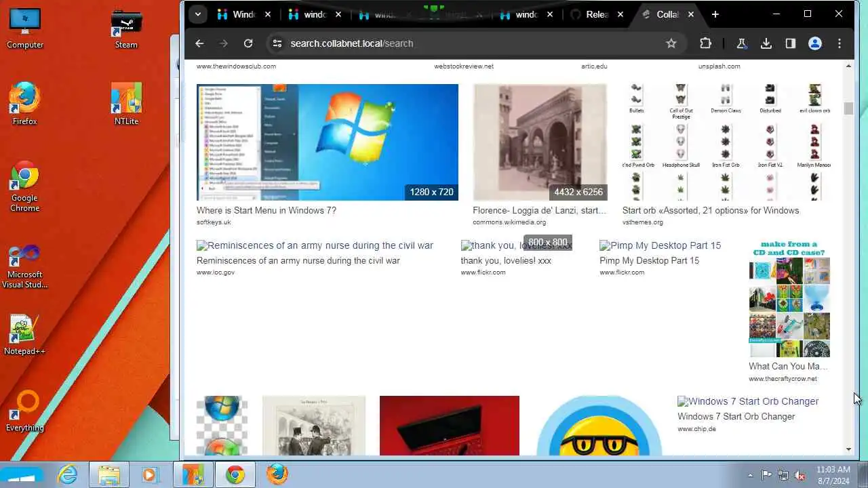Click the www.chip.de source text

(696, 428)
